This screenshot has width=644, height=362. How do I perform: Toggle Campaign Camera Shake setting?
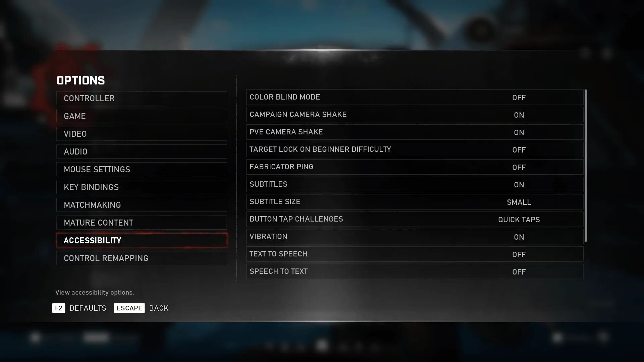[519, 115]
